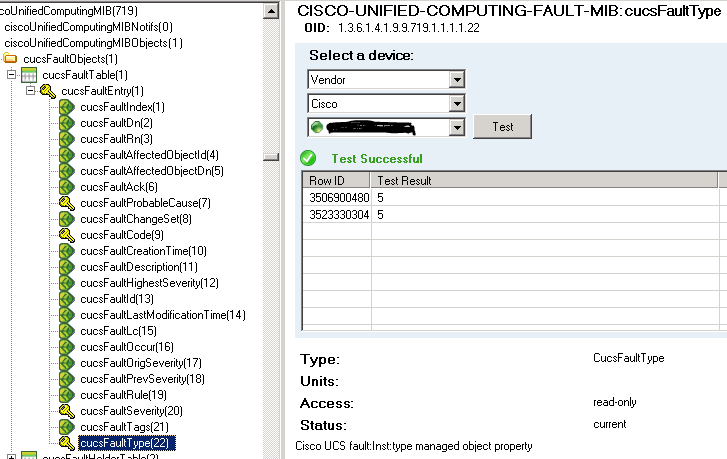Click the Row ID cell 3523330304

click(x=337, y=215)
